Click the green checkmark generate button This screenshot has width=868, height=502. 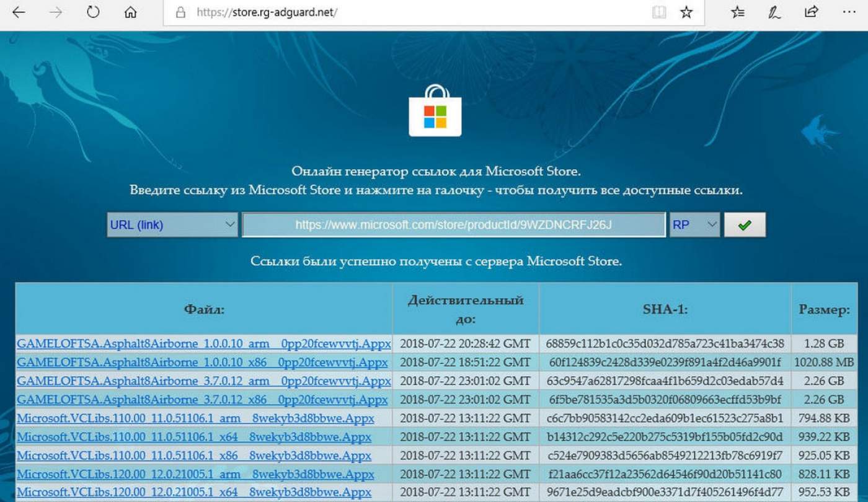(745, 225)
